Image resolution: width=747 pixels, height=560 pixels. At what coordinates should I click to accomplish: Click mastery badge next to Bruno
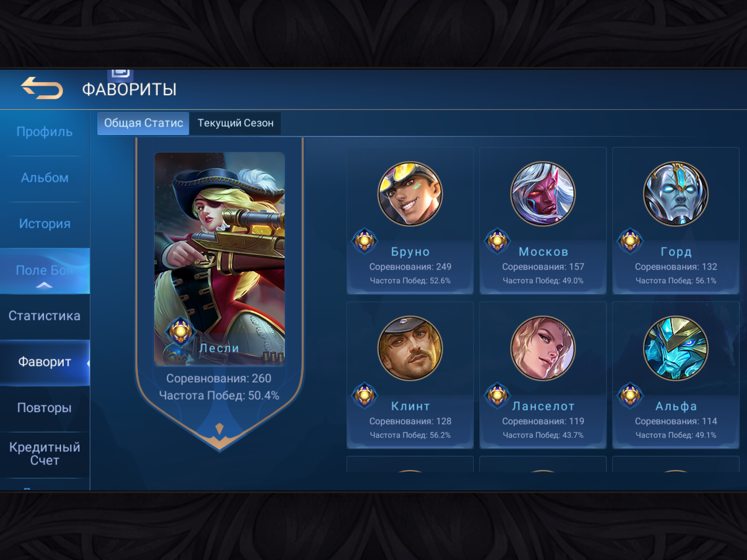point(364,241)
